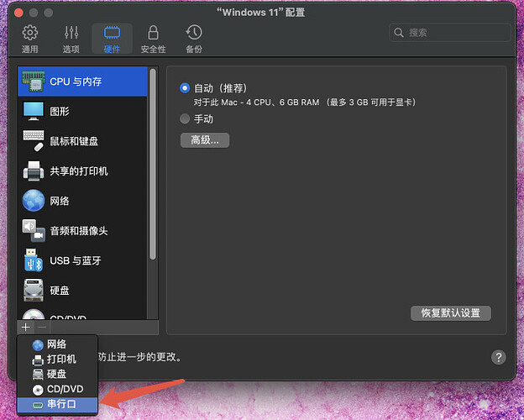Choose 打印机 in the popup menu

pyautogui.click(x=57, y=360)
